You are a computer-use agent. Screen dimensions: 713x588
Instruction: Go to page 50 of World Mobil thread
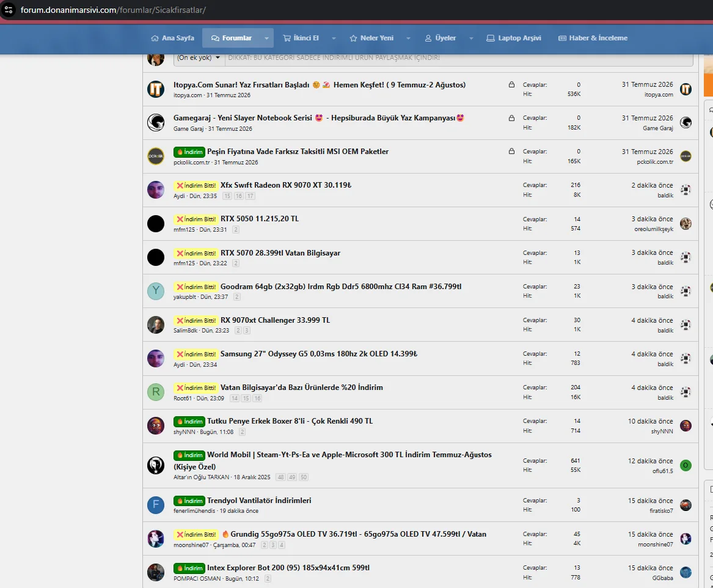[x=304, y=477]
